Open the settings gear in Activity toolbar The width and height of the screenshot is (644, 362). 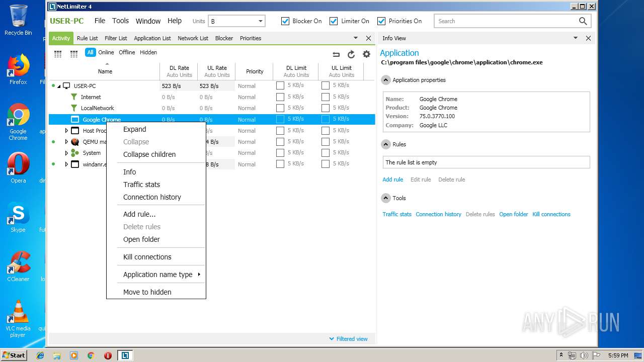(x=366, y=54)
